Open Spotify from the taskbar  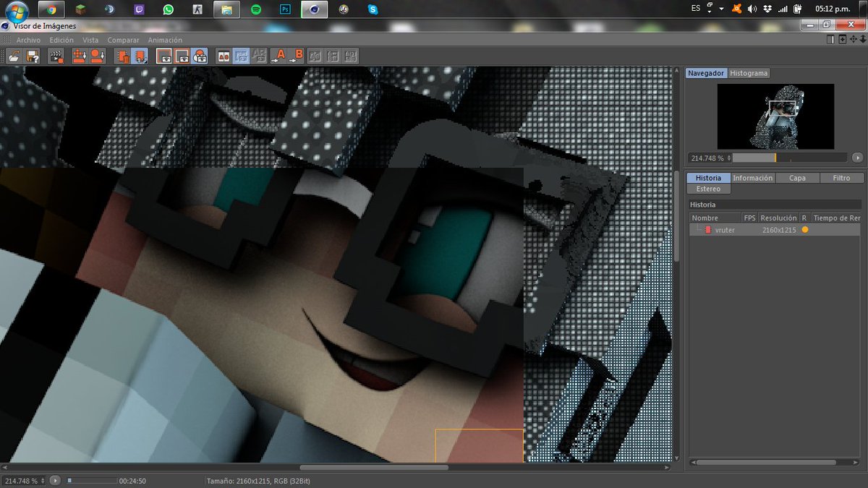coord(256,9)
